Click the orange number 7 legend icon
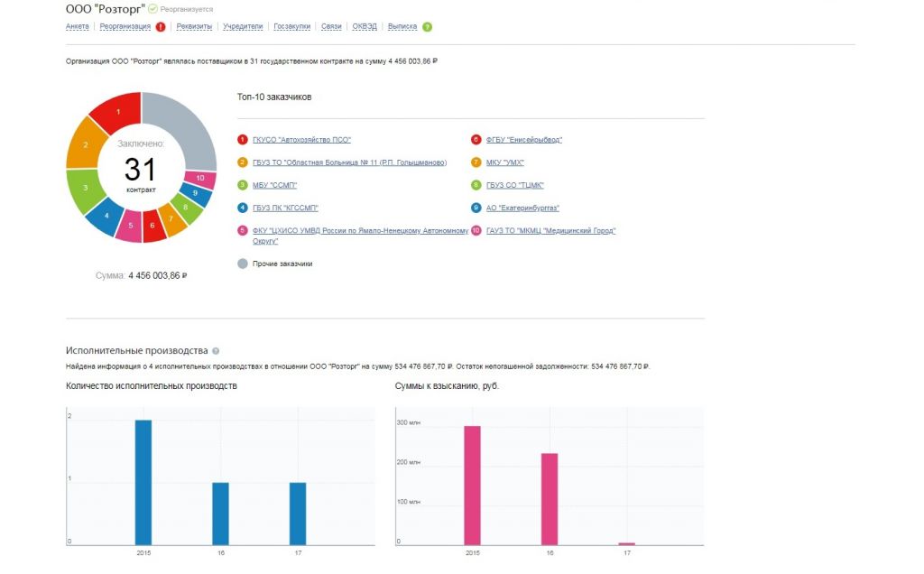Viewport: 924px width, 574px height. 476,162
